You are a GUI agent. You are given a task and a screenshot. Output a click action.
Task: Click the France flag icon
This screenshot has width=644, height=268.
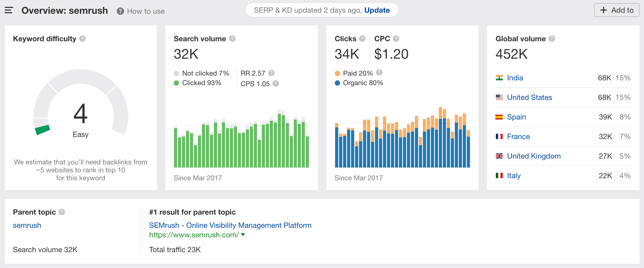pyautogui.click(x=499, y=136)
